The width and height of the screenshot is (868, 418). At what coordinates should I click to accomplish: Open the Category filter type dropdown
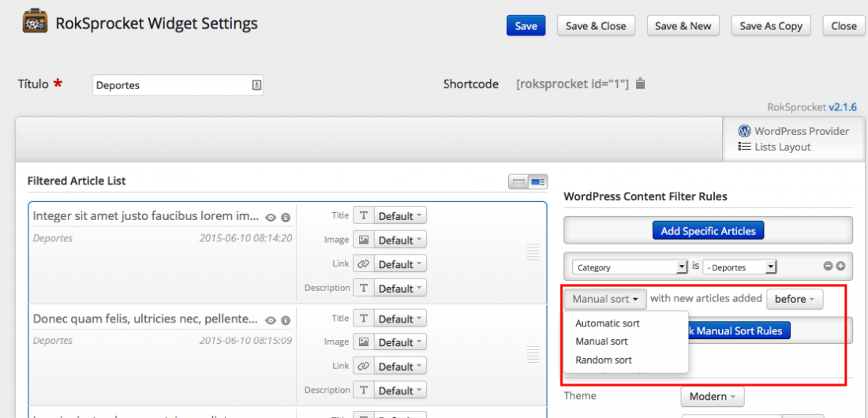pos(630,267)
